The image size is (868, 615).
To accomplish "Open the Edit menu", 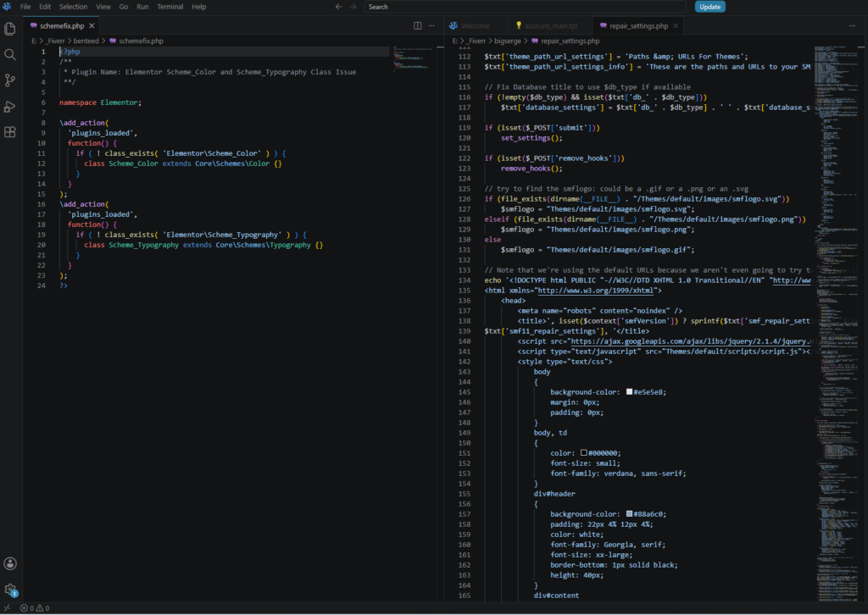I will click(x=45, y=7).
